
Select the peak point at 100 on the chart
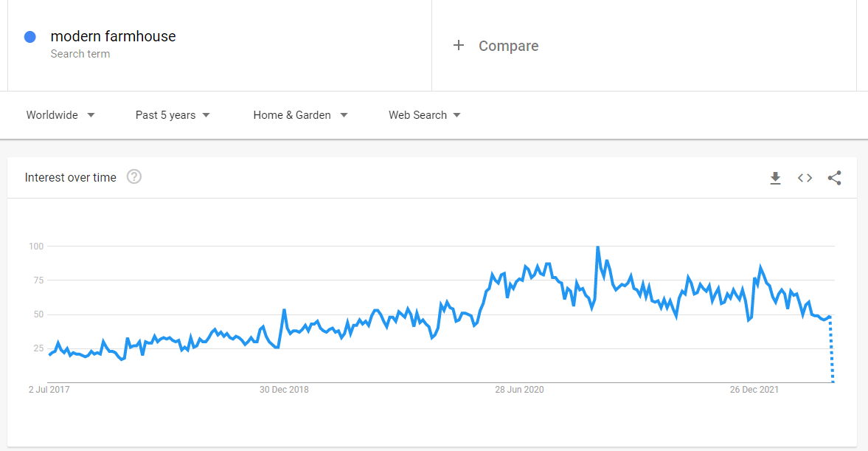point(598,247)
